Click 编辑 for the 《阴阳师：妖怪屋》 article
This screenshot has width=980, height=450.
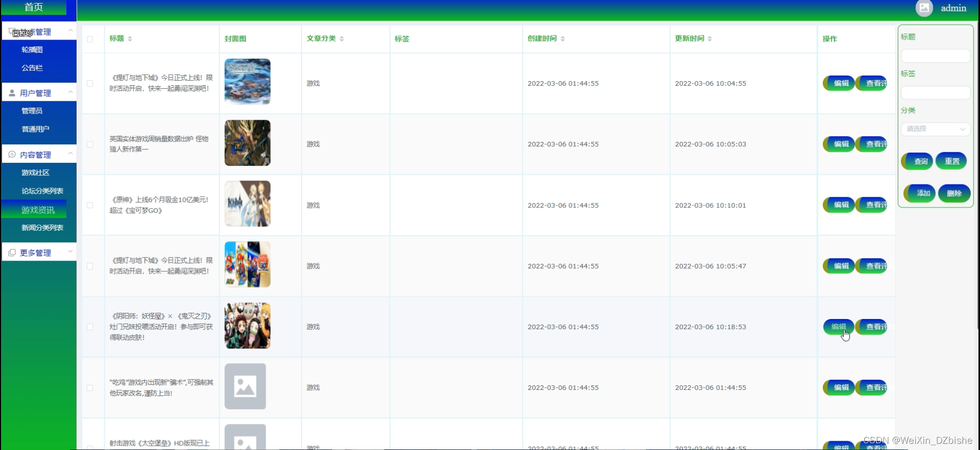[839, 327]
